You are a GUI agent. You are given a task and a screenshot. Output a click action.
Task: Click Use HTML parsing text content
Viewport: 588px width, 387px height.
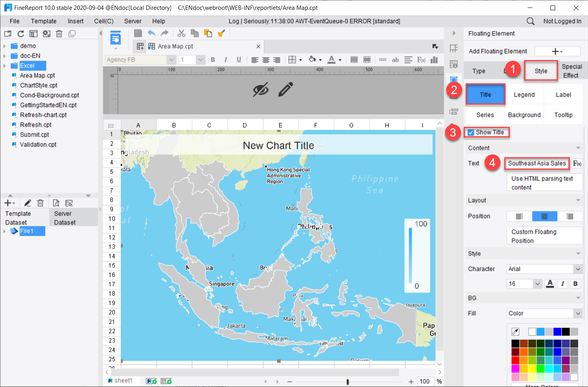(x=544, y=182)
